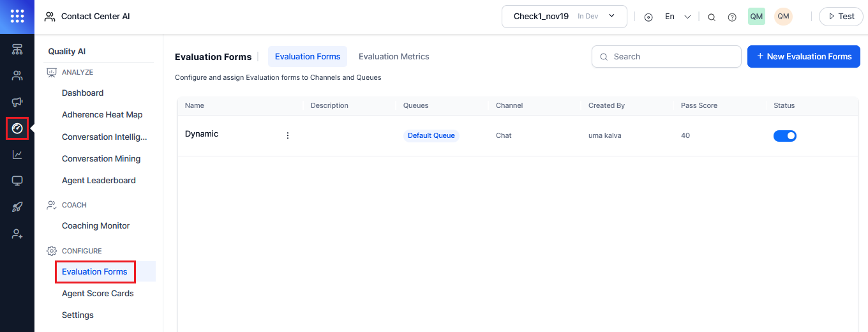
Task: Open Adherence Heat Map menu item
Action: click(102, 115)
